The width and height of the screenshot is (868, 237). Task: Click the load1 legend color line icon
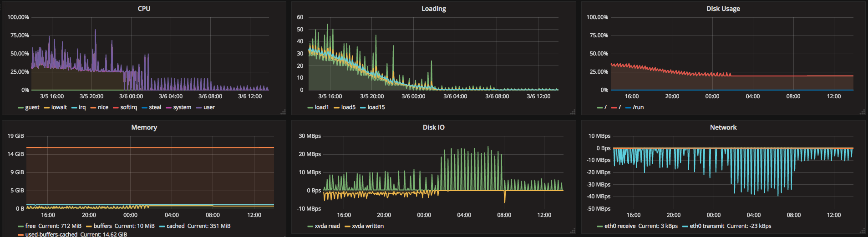point(310,108)
